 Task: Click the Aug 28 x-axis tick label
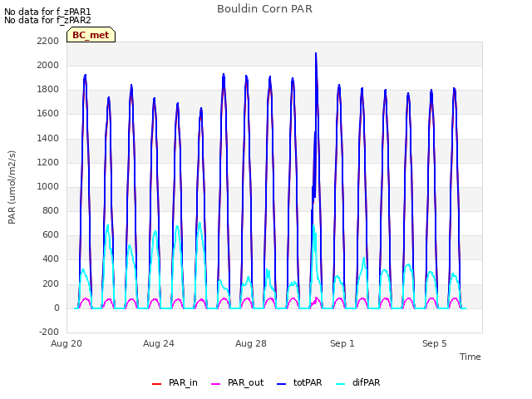coord(251,343)
